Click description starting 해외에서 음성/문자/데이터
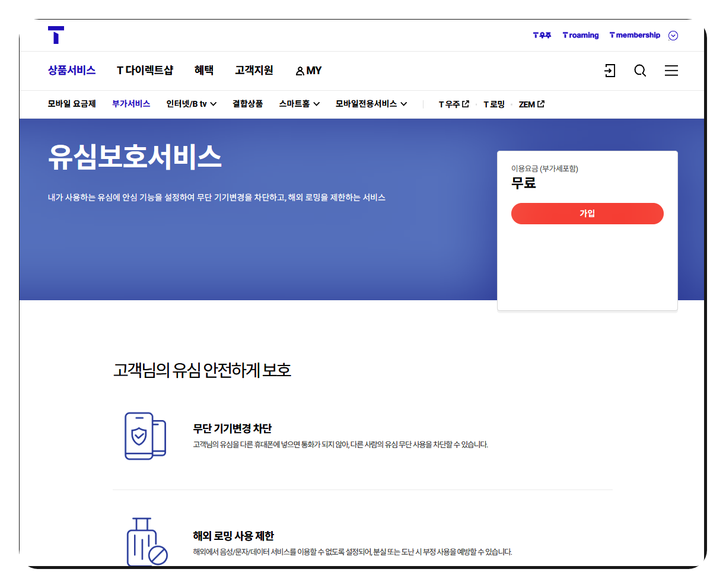The height and width of the screenshot is (588, 726). pos(352,552)
